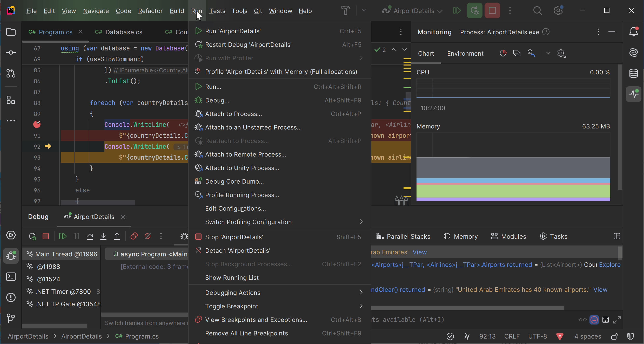Switch to the Environment monitoring tab

pos(465,53)
